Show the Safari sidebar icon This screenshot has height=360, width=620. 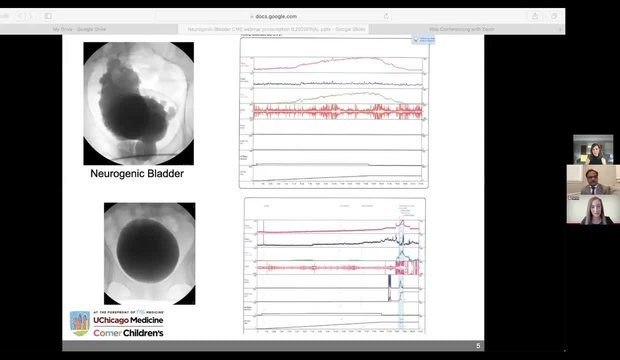(48, 16)
